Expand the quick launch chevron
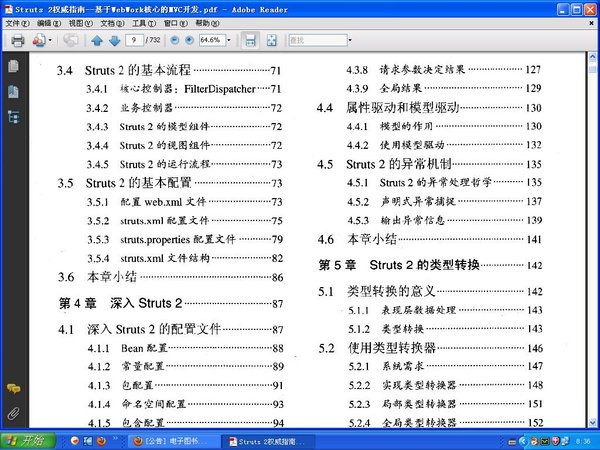Screen dimensions: 600x450 (115, 439)
